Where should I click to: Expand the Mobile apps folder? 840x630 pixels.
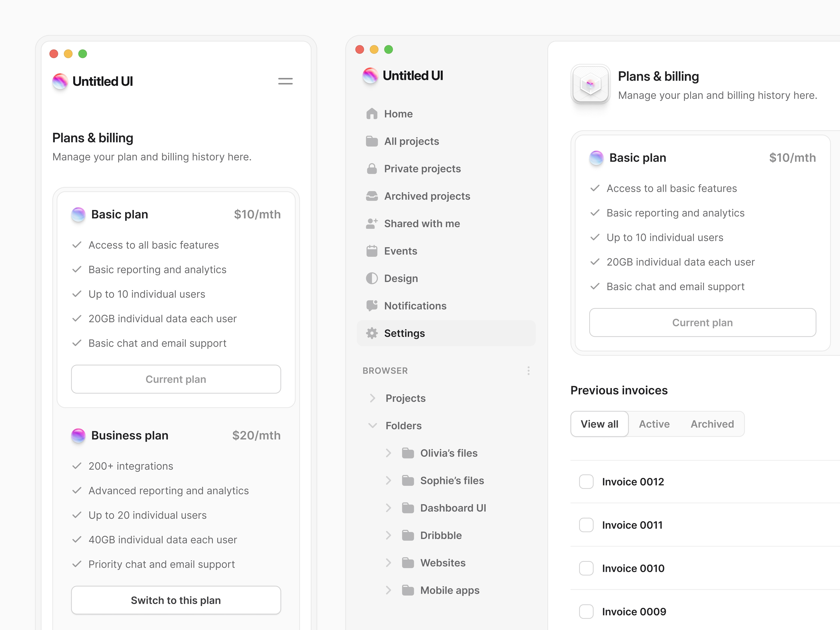388,590
